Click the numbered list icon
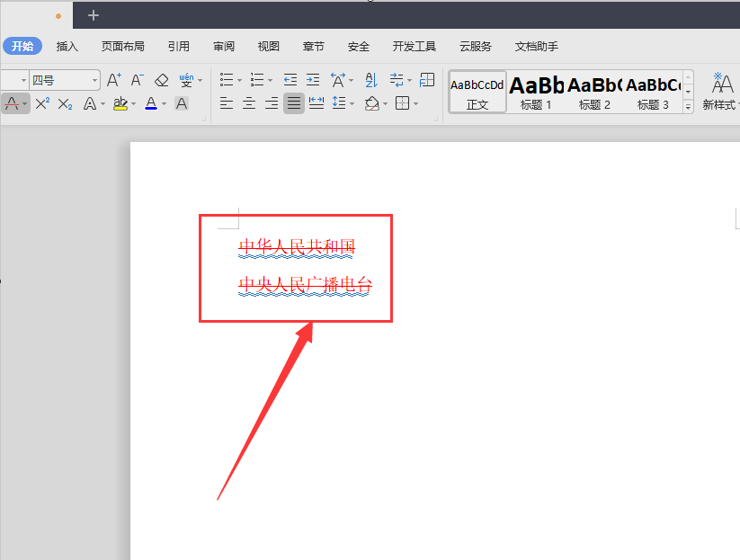This screenshot has height=560, width=740. 257,80
